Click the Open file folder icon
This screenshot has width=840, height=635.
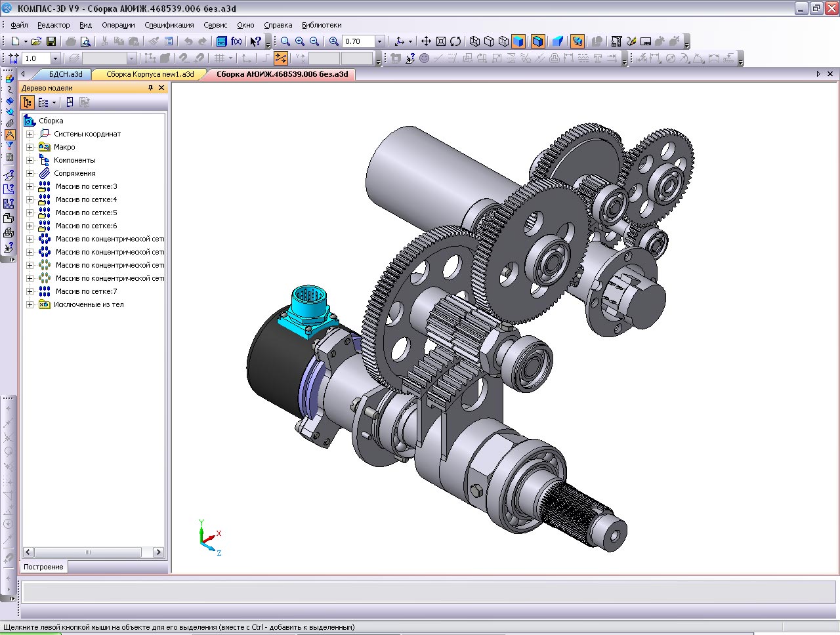pos(36,41)
